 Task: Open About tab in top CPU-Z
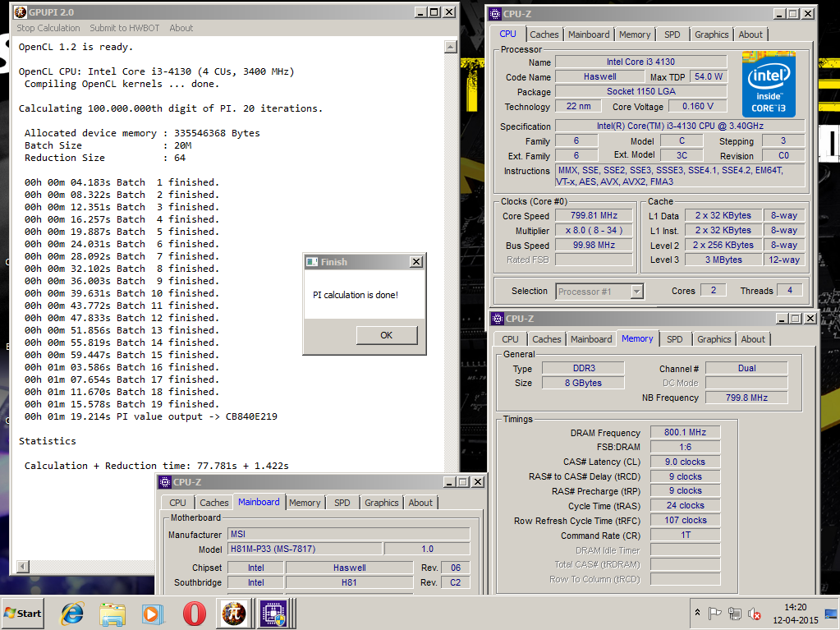tap(750, 34)
